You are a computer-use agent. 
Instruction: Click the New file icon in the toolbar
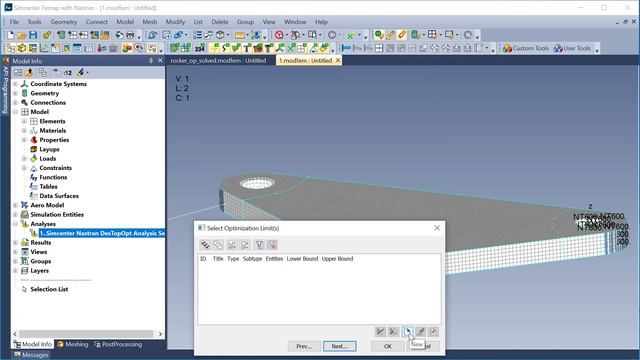tap(11, 35)
